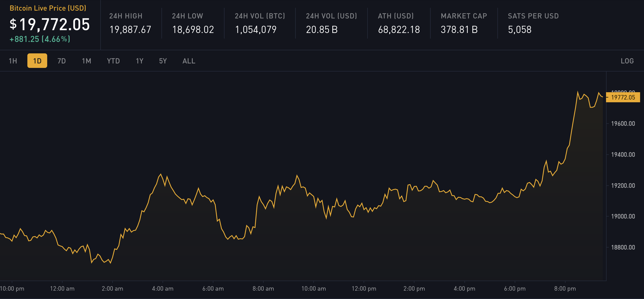Select the headline price $19,772.05
This screenshot has width=644, height=299.
click(50, 24)
